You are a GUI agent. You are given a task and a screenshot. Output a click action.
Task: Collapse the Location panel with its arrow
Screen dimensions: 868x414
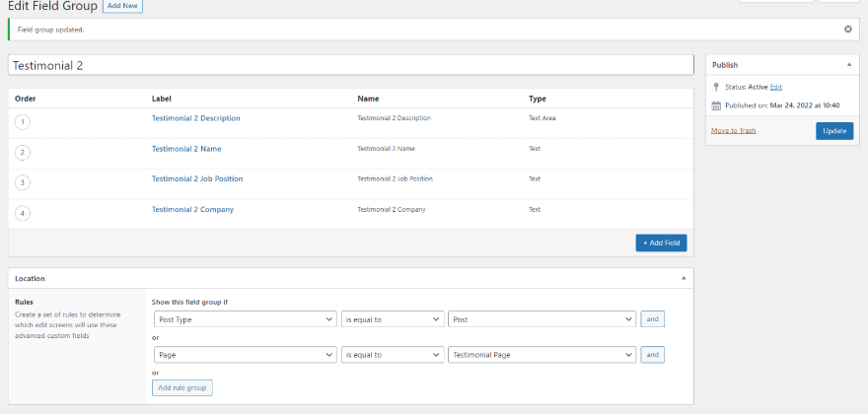(x=684, y=279)
